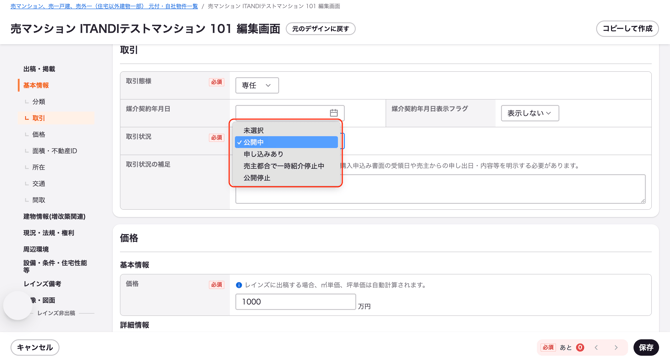The height and width of the screenshot is (363, 670).
Task: Open 周辺環境 in sidebar
Action: [36, 249]
